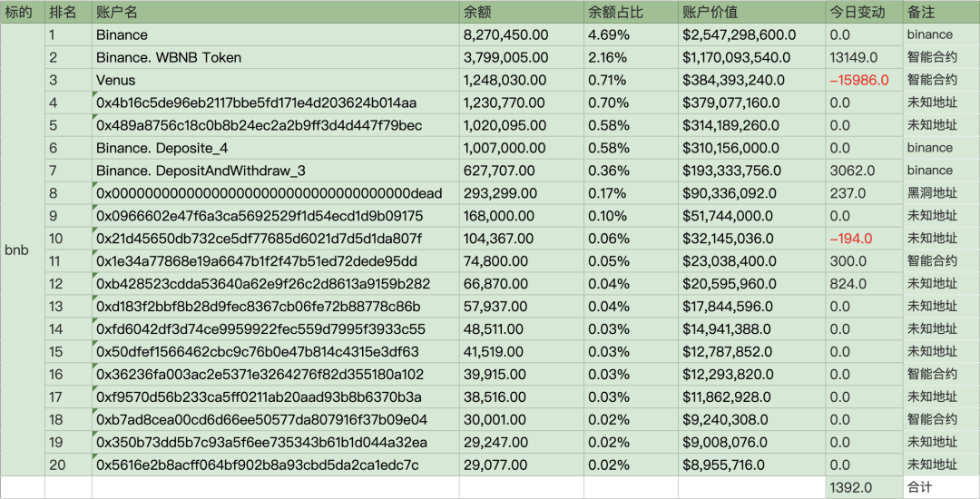Image resolution: width=980 pixels, height=499 pixels.
Task: Select balance 8,270,450.00
Action: coord(521,35)
